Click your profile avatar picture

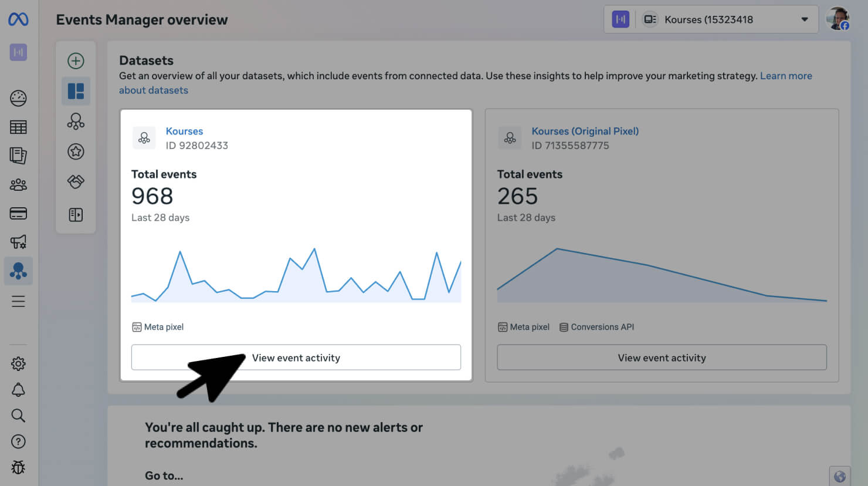point(838,19)
